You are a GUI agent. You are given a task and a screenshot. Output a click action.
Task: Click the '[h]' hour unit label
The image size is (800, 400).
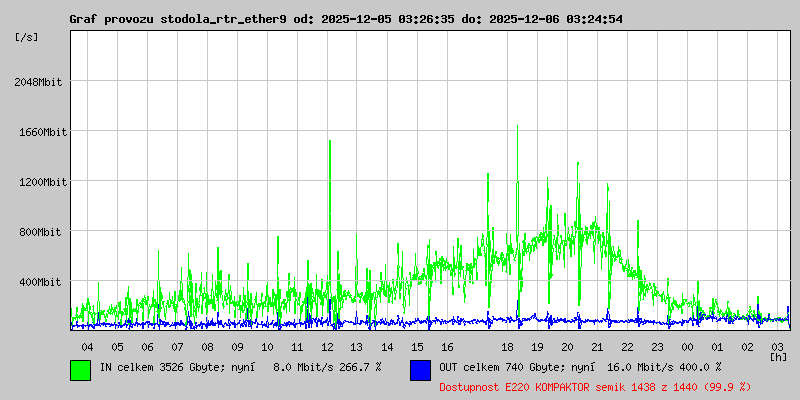tap(778, 356)
